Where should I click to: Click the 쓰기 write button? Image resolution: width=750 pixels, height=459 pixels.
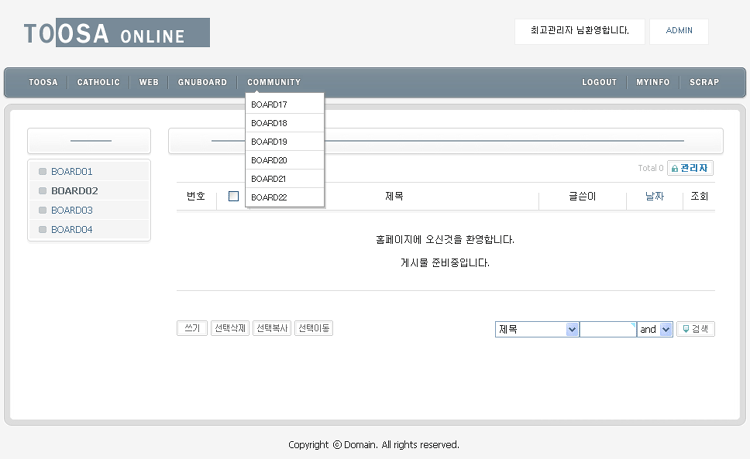point(191,328)
